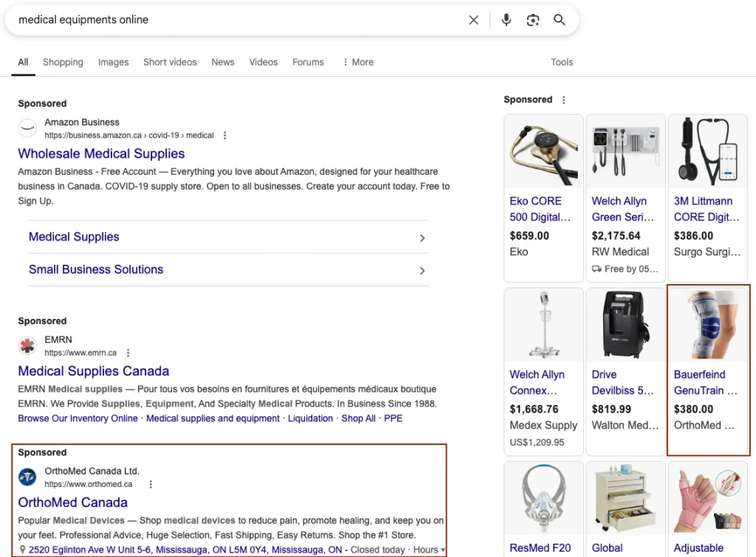Open the Adjustable wrist brace image
Screen dimensions: 756x557
708,499
